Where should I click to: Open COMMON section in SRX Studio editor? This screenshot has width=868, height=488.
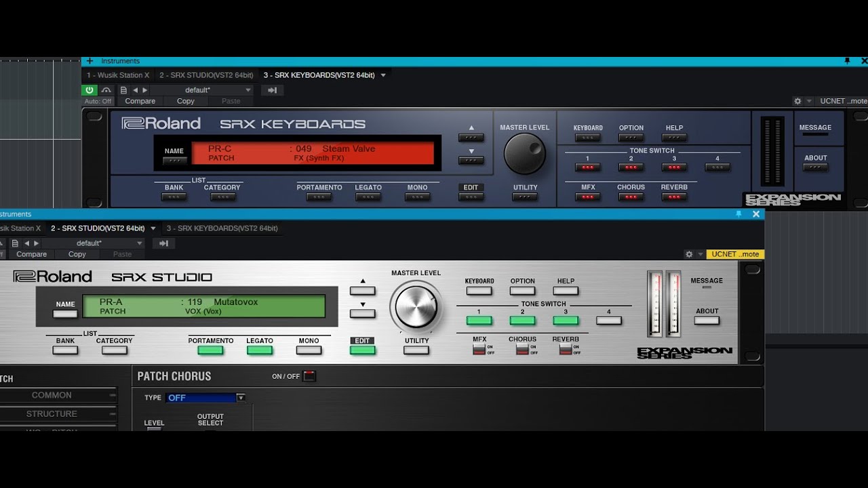58,395
